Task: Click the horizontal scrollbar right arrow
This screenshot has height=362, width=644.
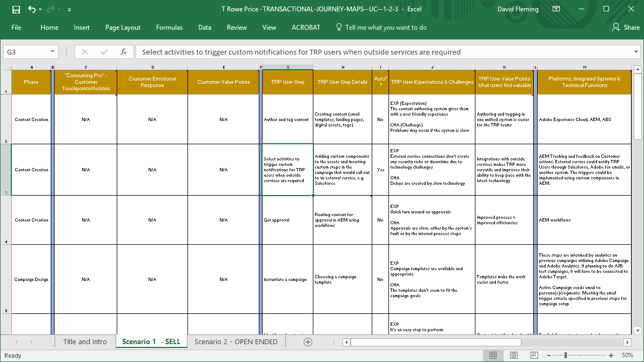Action: pyautogui.click(x=627, y=342)
